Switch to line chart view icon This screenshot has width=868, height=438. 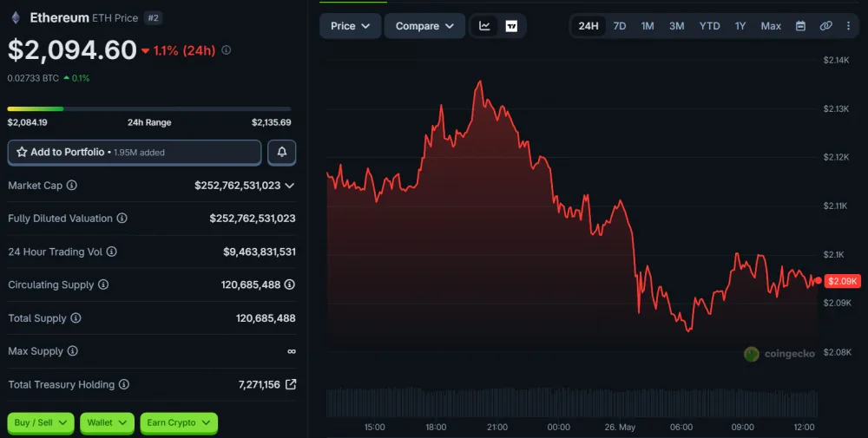coord(484,26)
